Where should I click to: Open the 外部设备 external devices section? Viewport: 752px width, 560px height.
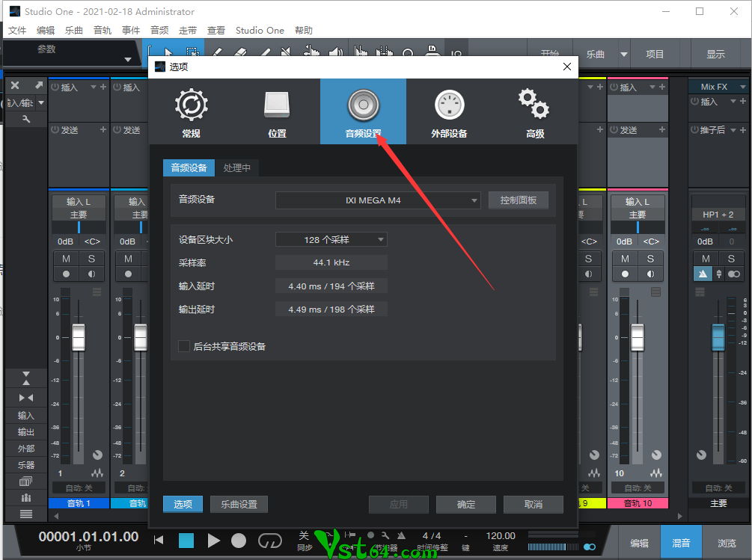(x=449, y=113)
